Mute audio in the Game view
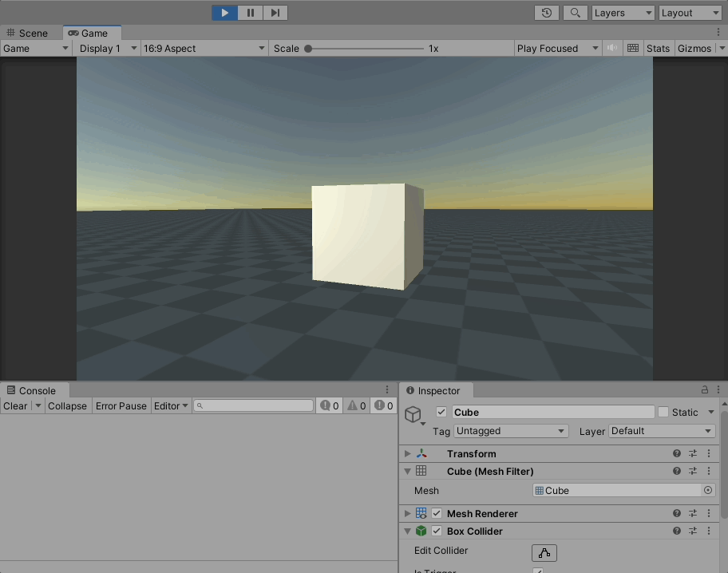The height and width of the screenshot is (573, 728). point(611,48)
